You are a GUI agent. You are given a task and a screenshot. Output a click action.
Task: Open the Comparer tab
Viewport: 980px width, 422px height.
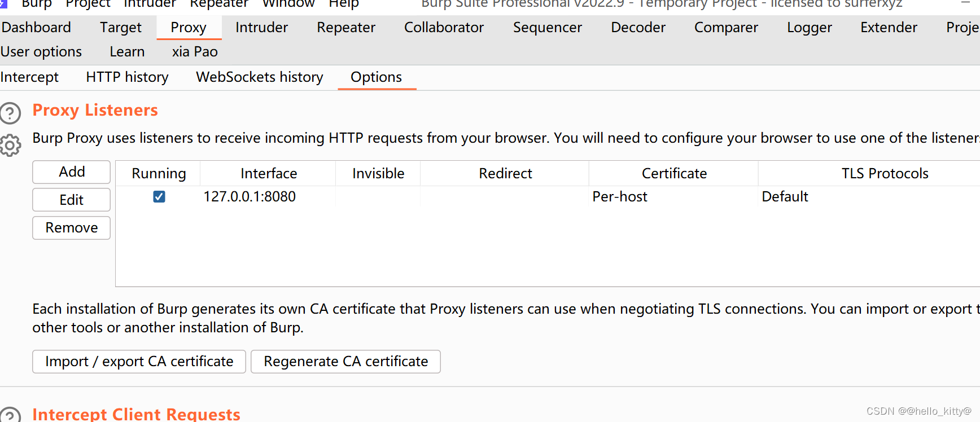(x=726, y=27)
